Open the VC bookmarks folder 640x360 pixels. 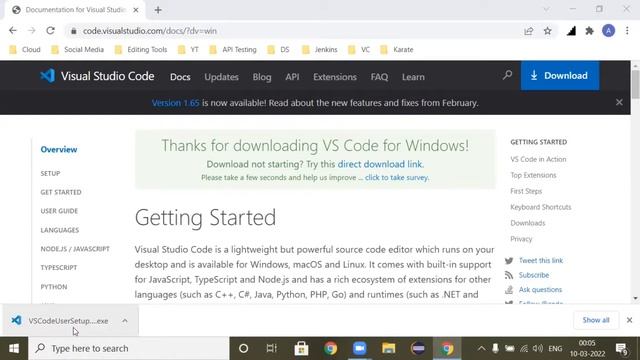point(359,50)
